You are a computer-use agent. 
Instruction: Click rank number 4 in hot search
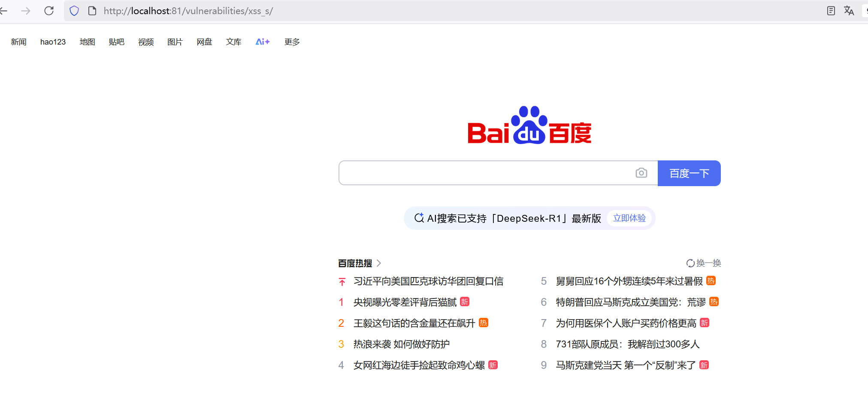pos(341,365)
